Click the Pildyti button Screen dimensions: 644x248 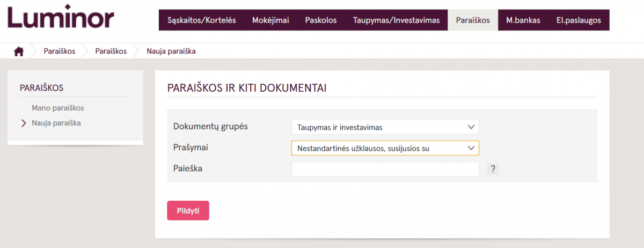click(188, 210)
